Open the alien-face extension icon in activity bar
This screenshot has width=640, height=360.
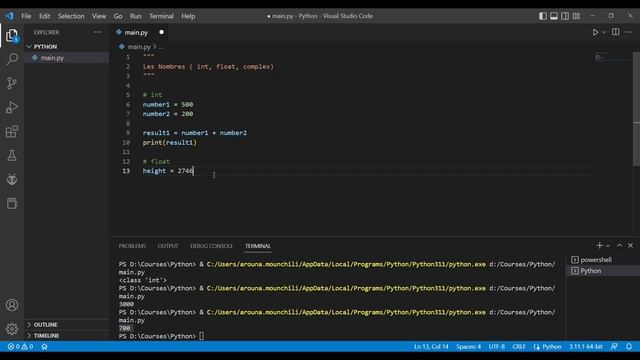[x=12, y=180]
